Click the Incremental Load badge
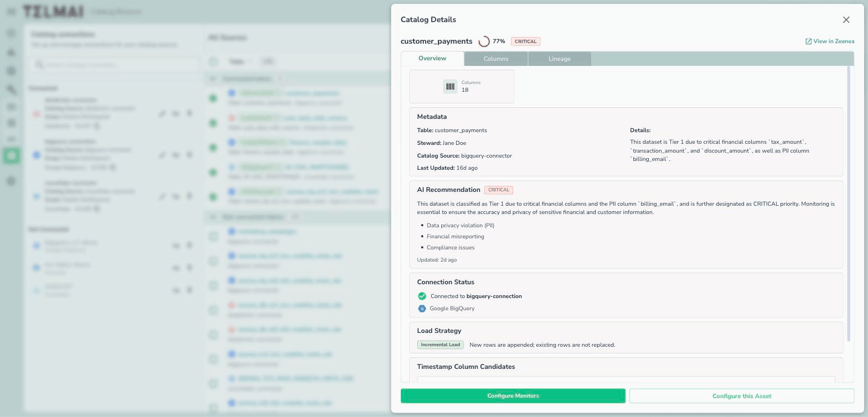Viewport: 868px width, 417px height. click(440, 345)
